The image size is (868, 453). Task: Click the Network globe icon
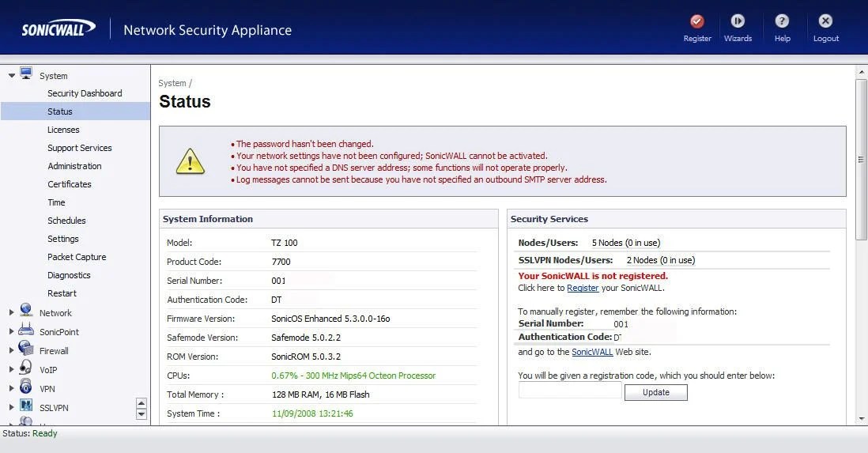[26, 310]
